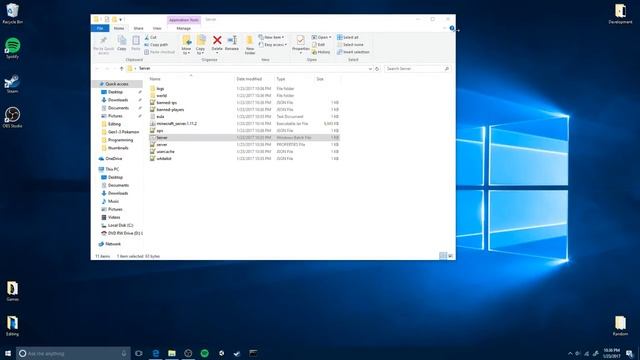Switch to the Manage ribbon tab
The height and width of the screenshot is (360, 640).
coord(184,28)
